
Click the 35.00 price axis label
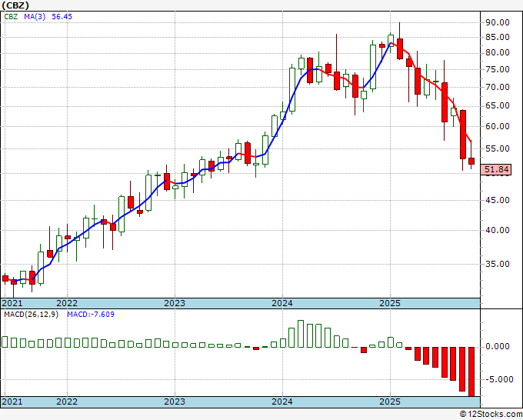pos(498,264)
